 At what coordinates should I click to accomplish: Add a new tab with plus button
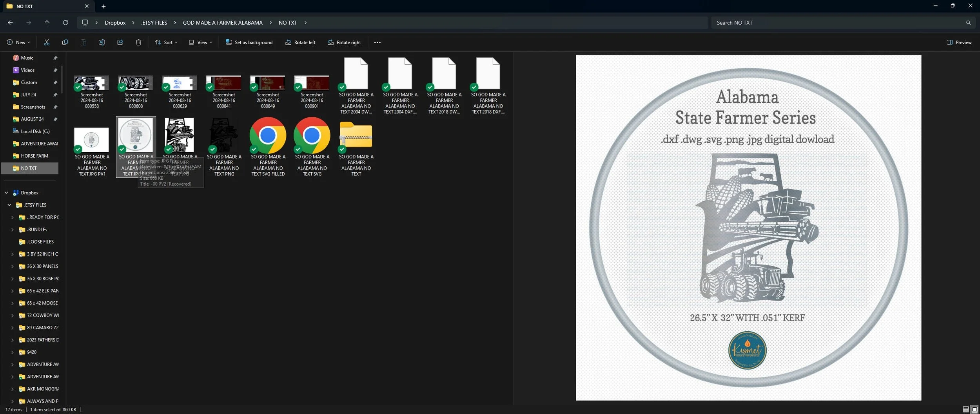coord(103,6)
